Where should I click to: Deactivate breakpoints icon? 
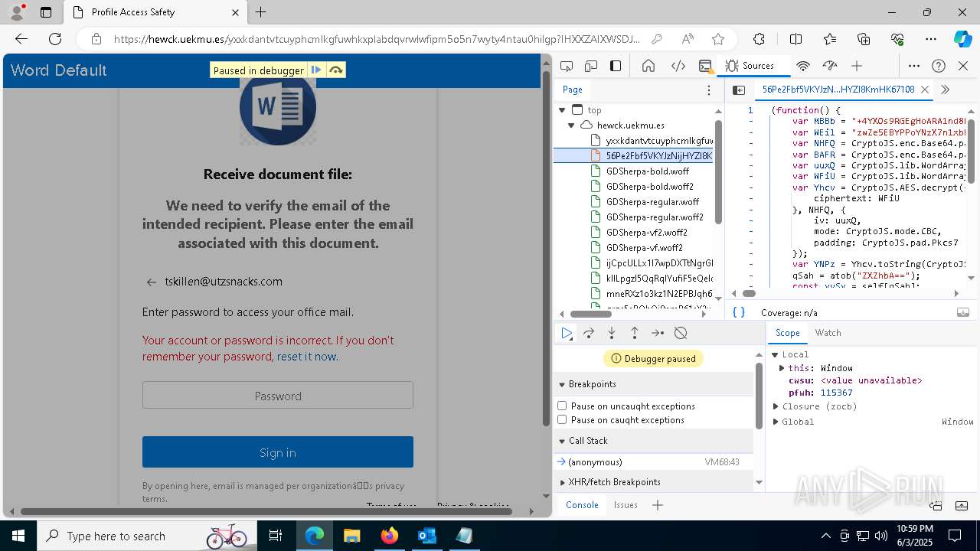pos(681,333)
